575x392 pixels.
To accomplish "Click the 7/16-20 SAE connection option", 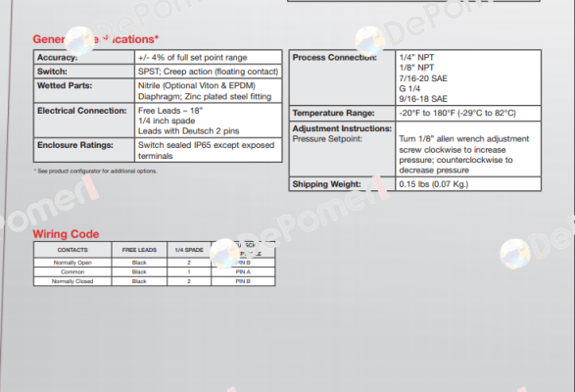I will click(423, 78).
